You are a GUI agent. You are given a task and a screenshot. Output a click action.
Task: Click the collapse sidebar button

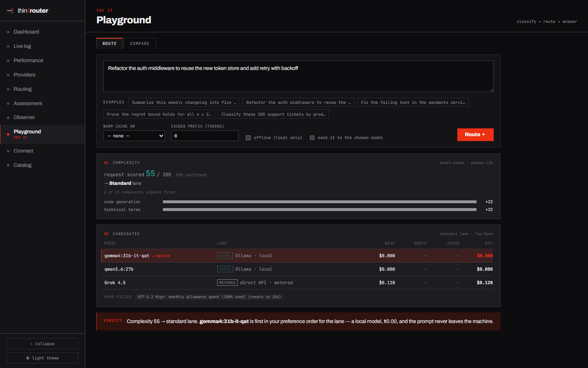[x=42, y=343]
